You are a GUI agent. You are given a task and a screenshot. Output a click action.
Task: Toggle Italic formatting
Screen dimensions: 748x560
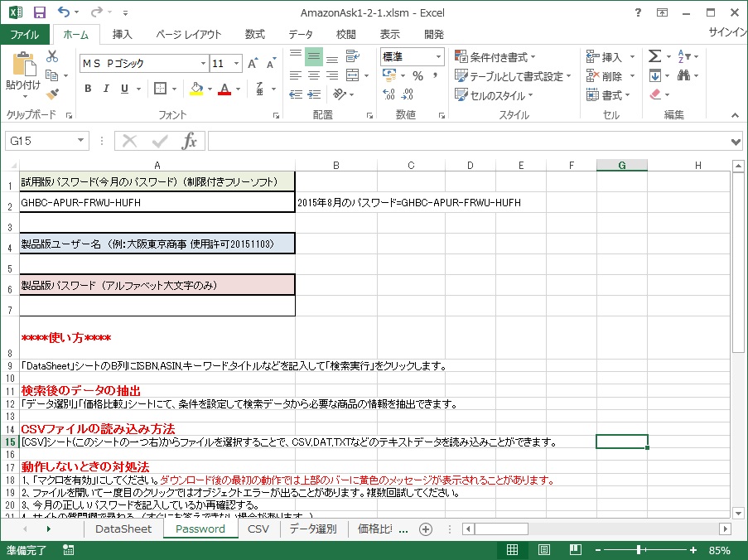click(106, 89)
